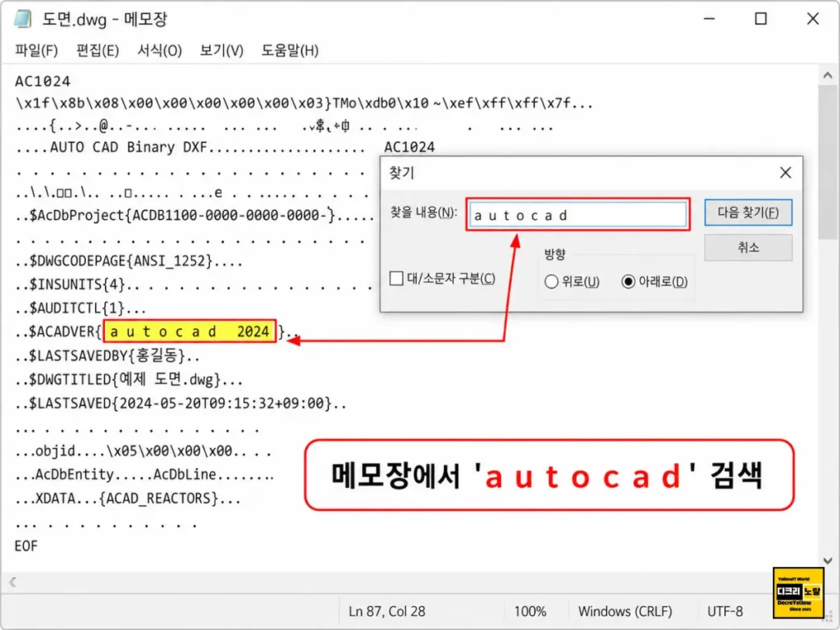Image resolution: width=840 pixels, height=630 pixels.
Task: Click the Windows (CRLF) status entry
Action: (x=625, y=611)
